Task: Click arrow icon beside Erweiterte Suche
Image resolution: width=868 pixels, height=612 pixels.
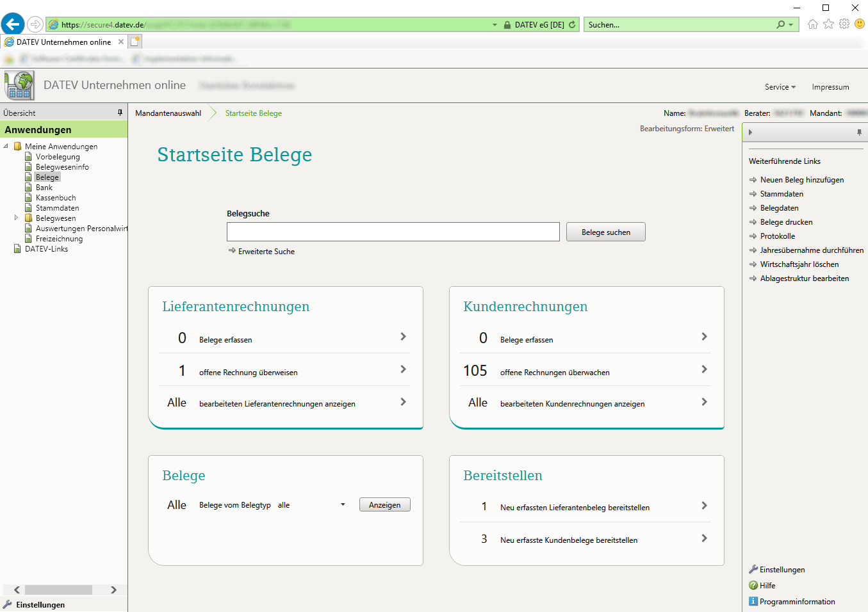Action: 232,250
